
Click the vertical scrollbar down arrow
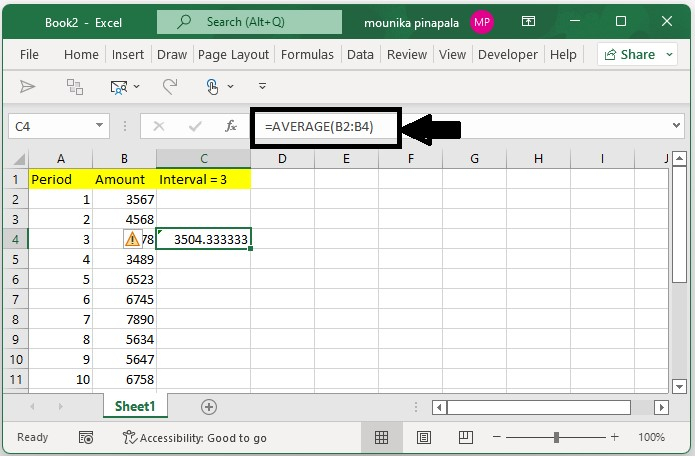click(679, 387)
